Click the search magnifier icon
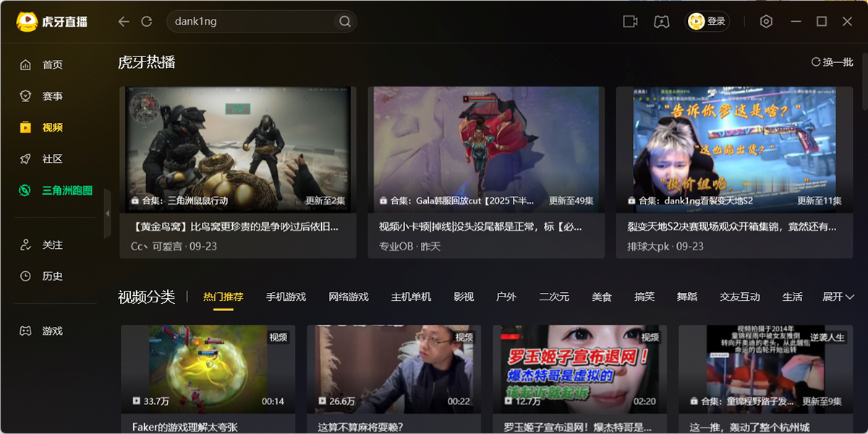The image size is (868, 434). 345,22
